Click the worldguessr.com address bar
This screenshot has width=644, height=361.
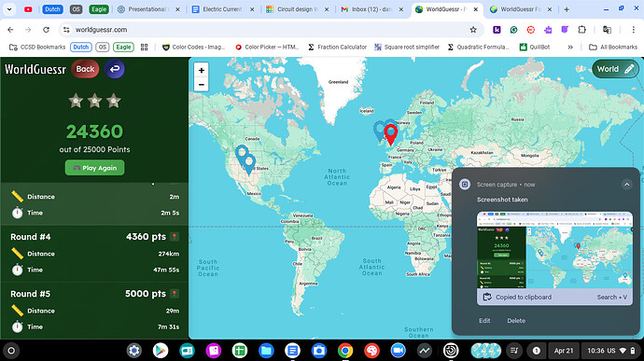click(271, 30)
